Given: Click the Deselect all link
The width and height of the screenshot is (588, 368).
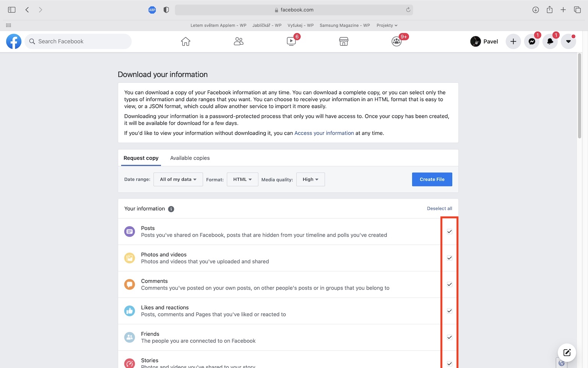Looking at the screenshot, I should pyautogui.click(x=439, y=209).
